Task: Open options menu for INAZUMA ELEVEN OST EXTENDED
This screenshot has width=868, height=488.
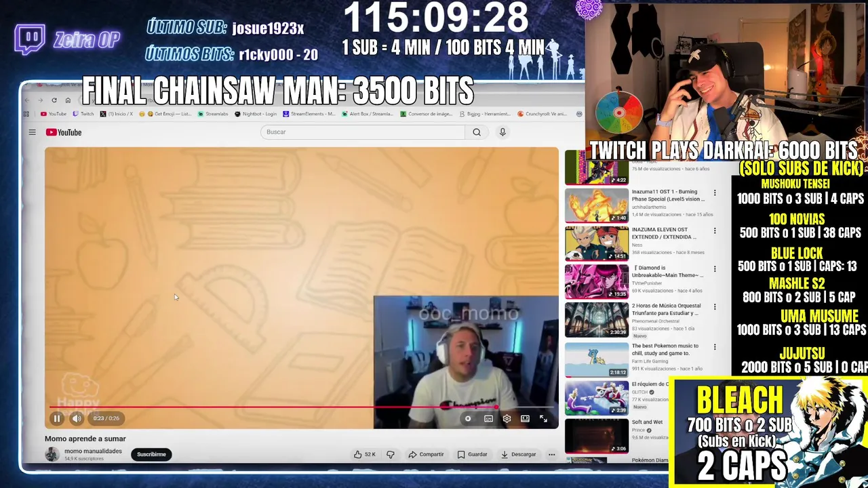Action: (714, 231)
